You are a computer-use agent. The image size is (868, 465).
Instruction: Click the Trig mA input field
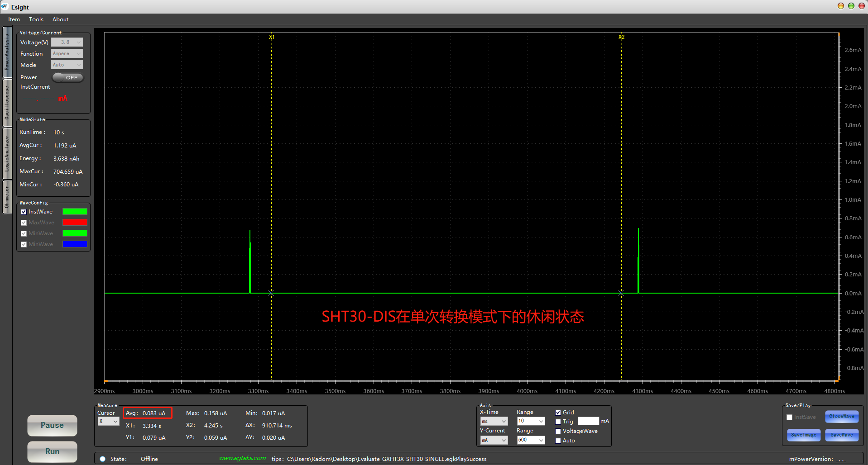coord(588,421)
